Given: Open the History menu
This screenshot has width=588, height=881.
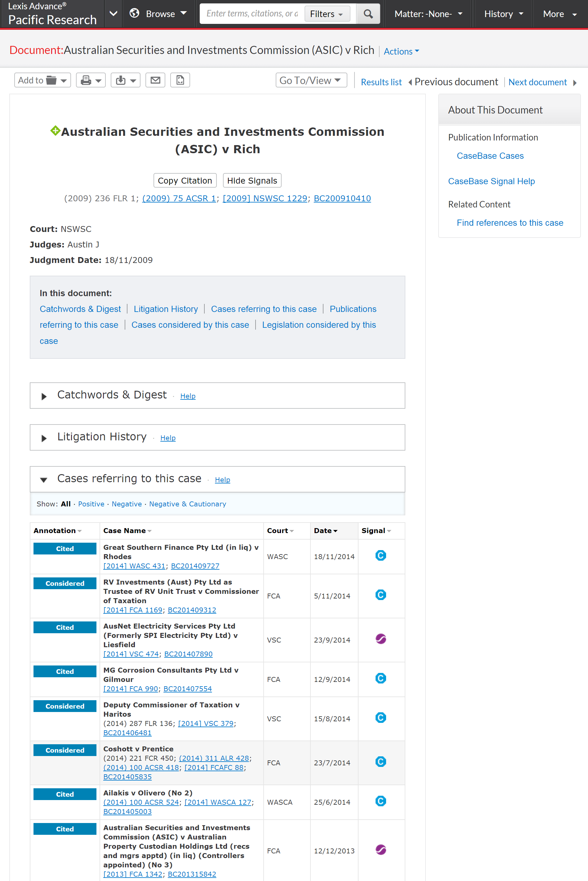Looking at the screenshot, I should 503,14.
